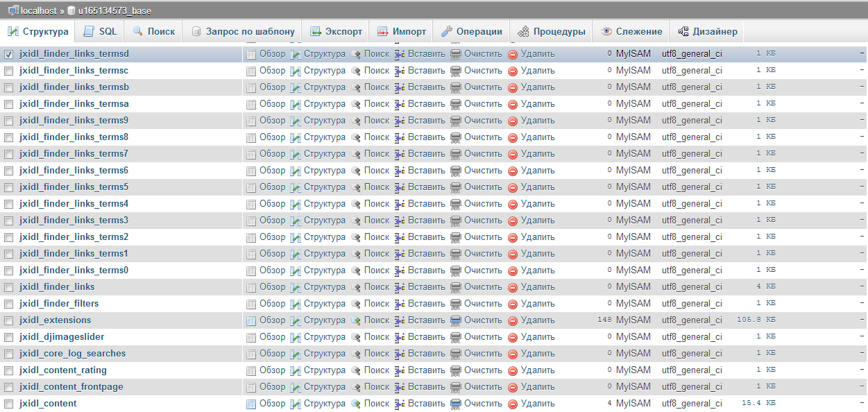Open the jxidl_finder_links_terms8 table link
Viewport: 868px width, 412px height.
click(74, 137)
